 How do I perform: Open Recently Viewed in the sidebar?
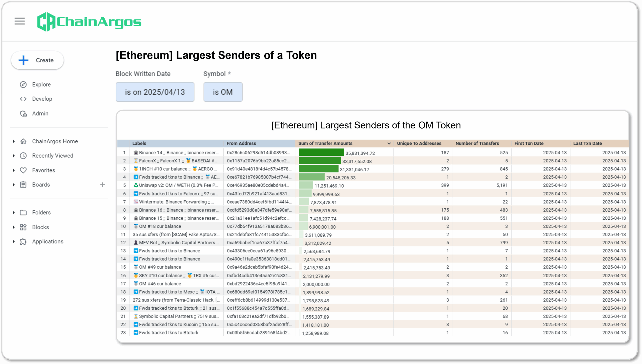pyautogui.click(x=53, y=156)
